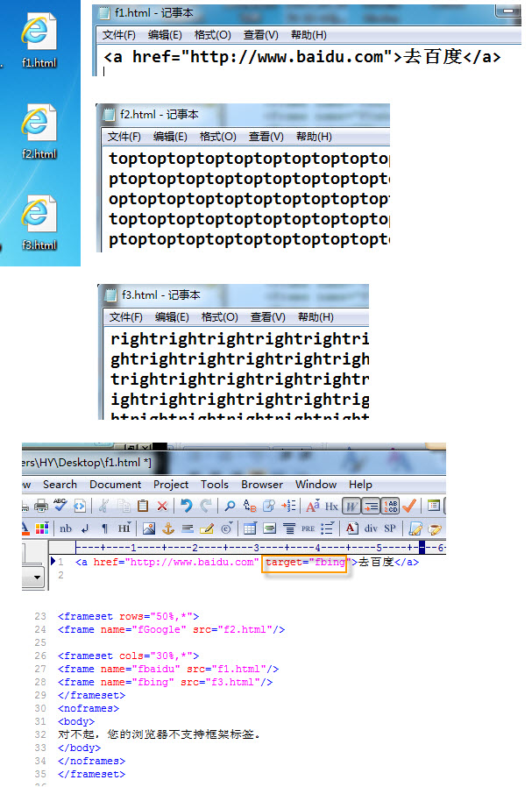The height and width of the screenshot is (787, 532).
Task: Open 格式(O) menu in f3.html Notepad
Action: [x=219, y=317]
